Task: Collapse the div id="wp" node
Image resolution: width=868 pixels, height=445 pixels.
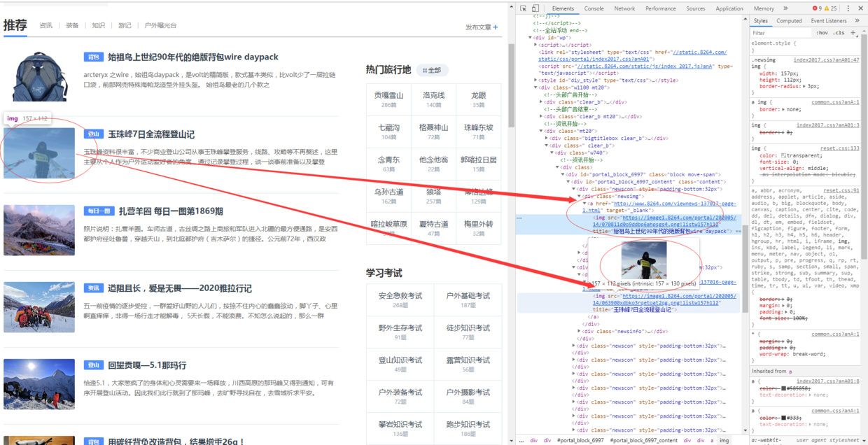Action: point(531,38)
